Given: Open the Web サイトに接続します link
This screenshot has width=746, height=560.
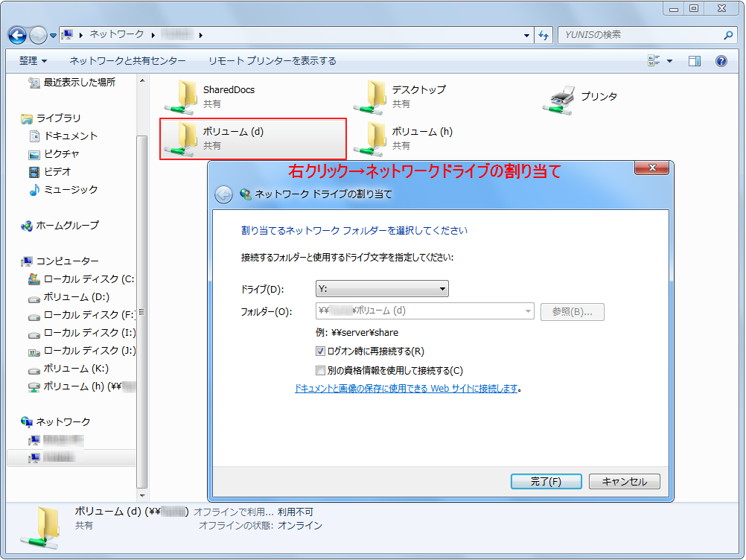Looking at the screenshot, I should tap(406, 389).
